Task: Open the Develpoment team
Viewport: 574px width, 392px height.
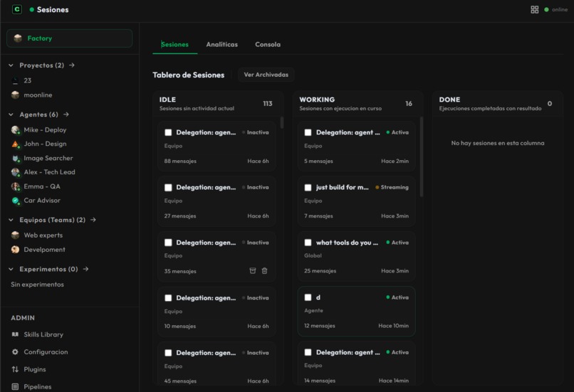Action: pos(44,250)
